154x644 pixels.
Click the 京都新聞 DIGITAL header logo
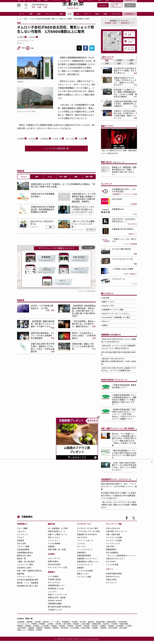coord(73,5)
